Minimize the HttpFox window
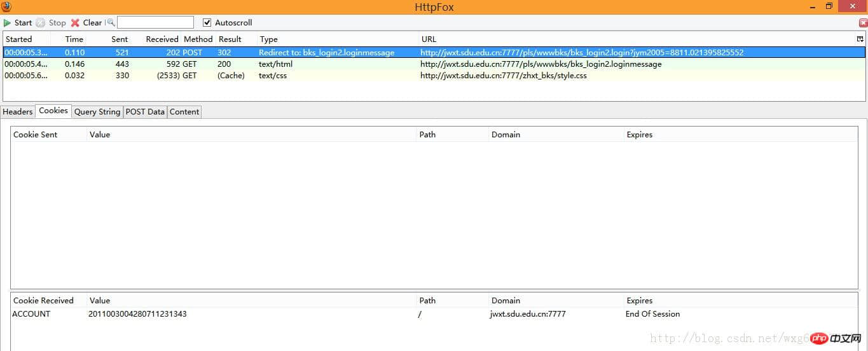This screenshot has height=351, width=868. click(x=813, y=7)
